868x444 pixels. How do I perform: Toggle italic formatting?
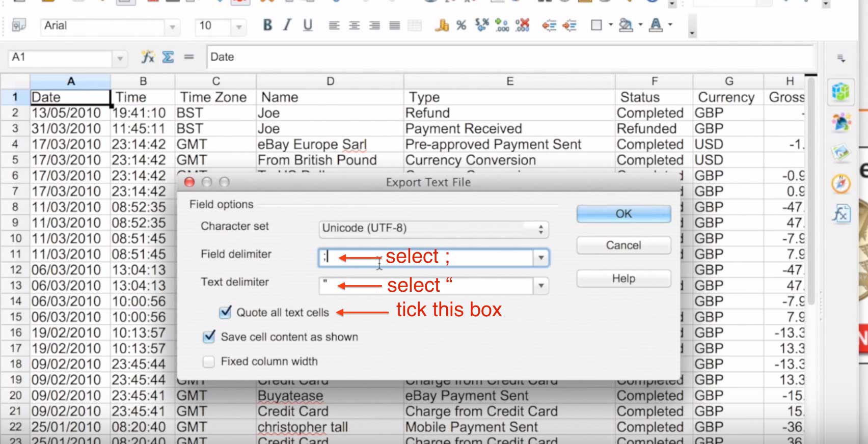click(x=287, y=25)
